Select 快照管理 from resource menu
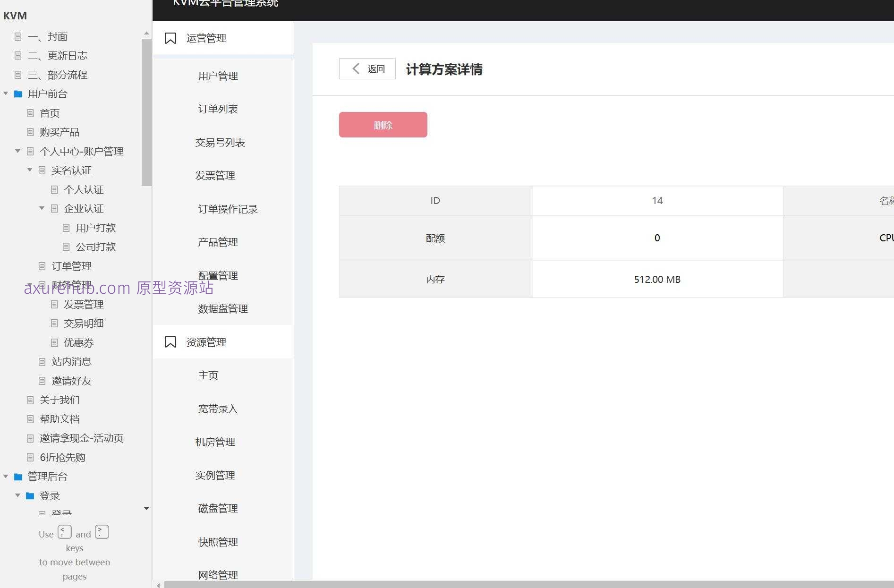The height and width of the screenshot is (588, 894). 217,542
